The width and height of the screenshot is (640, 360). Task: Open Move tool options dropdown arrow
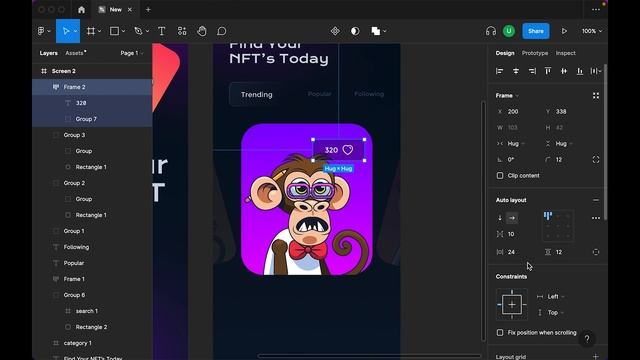[x=76, y=31]
